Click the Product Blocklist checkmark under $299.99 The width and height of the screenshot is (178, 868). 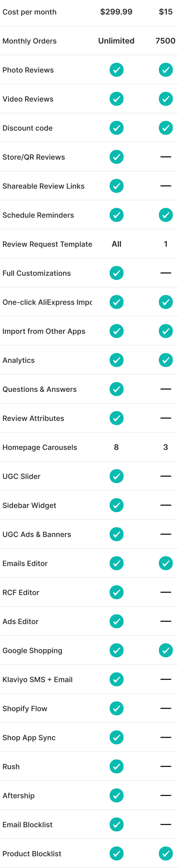(116, 853)
